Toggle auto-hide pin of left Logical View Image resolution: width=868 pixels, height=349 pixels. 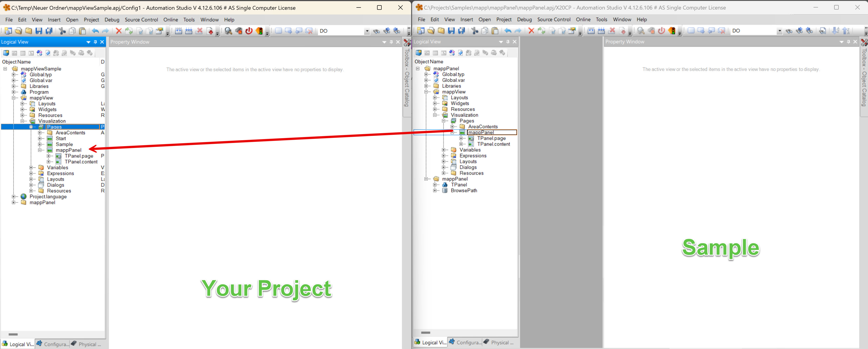pos(95,42)
